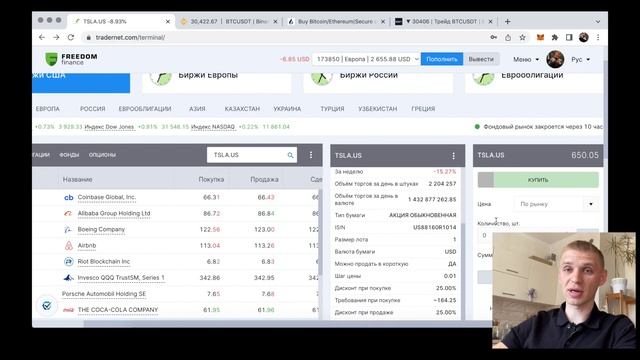Viewport: 640px width, 360px height.
Task: Click the round checkmark badge icon
Action: tap(47, 305)
